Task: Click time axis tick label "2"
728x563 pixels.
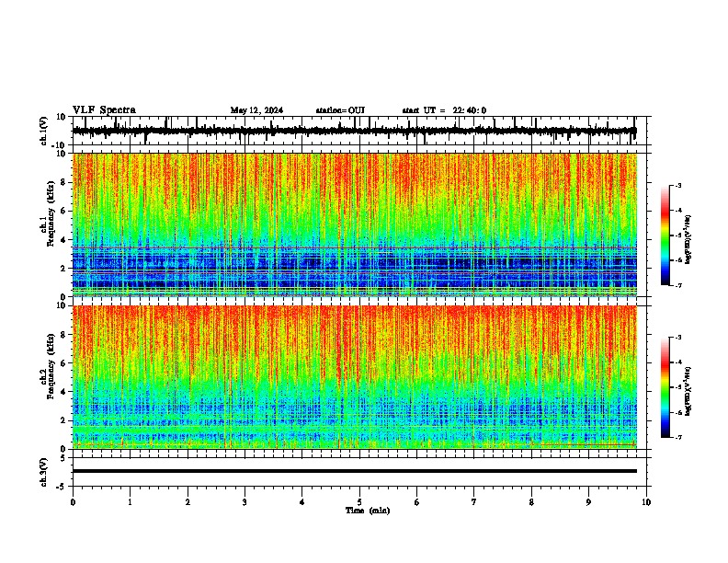Action: click(x=188, y=502)
